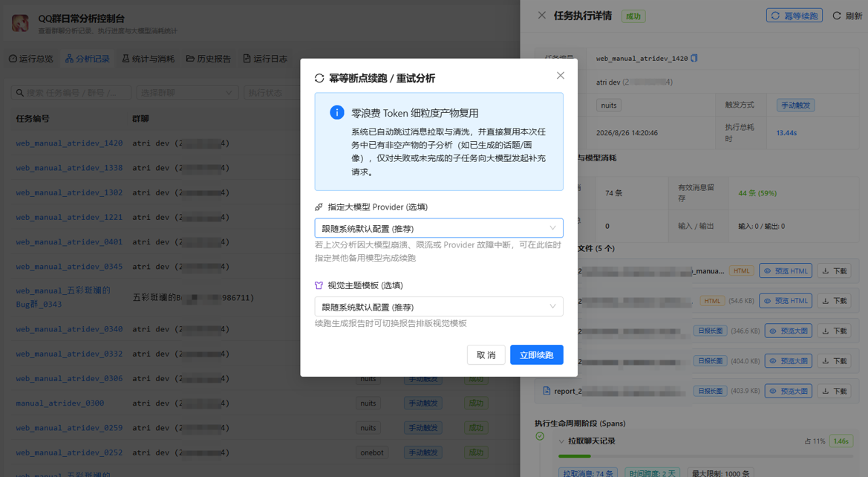868x477 pixels.
Task: Open task web_manual_atridev_0332
Action: [69, 354]
